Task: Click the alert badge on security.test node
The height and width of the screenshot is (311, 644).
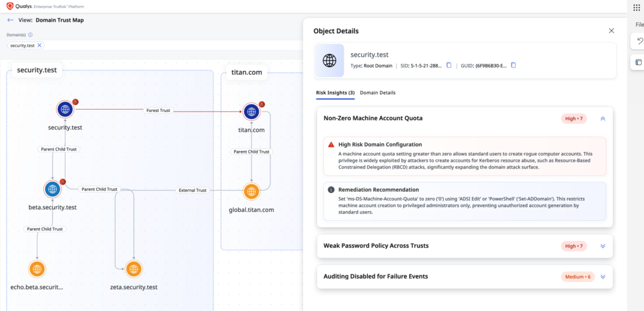Action: [76, 102]
